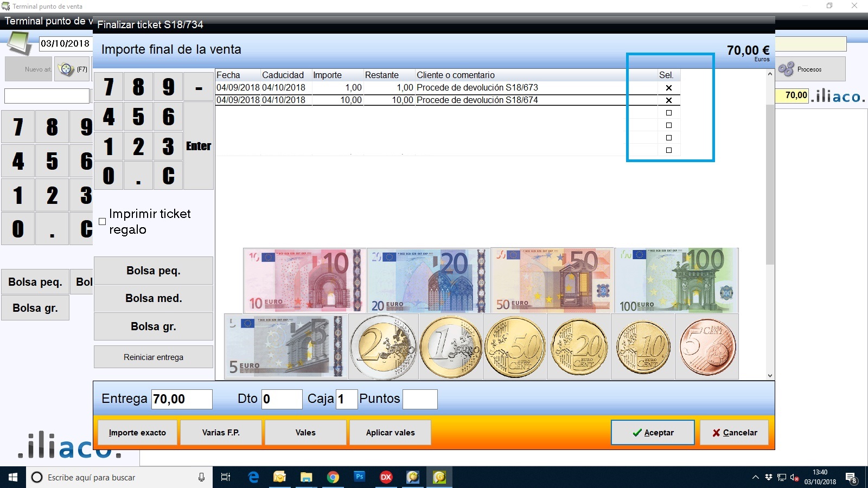The width and height of the screenshot is (868, 488).
Task: Click digit 7 on dialog keypad
Action: pos(109,87)
